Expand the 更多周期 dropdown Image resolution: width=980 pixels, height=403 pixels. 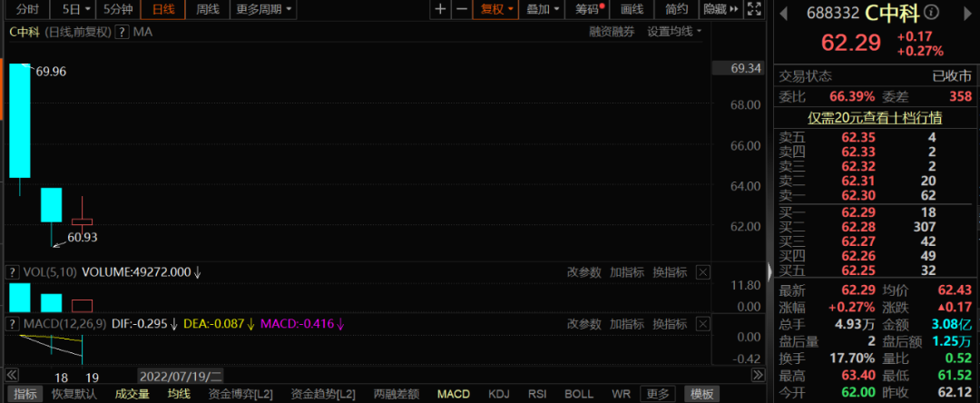point(263,9)
